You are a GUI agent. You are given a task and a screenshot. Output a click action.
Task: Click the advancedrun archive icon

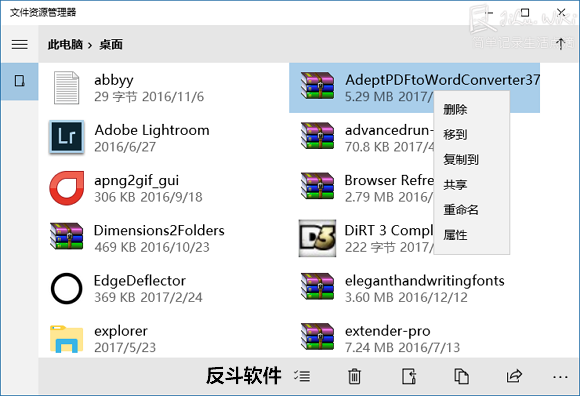(x=317, y=136)
